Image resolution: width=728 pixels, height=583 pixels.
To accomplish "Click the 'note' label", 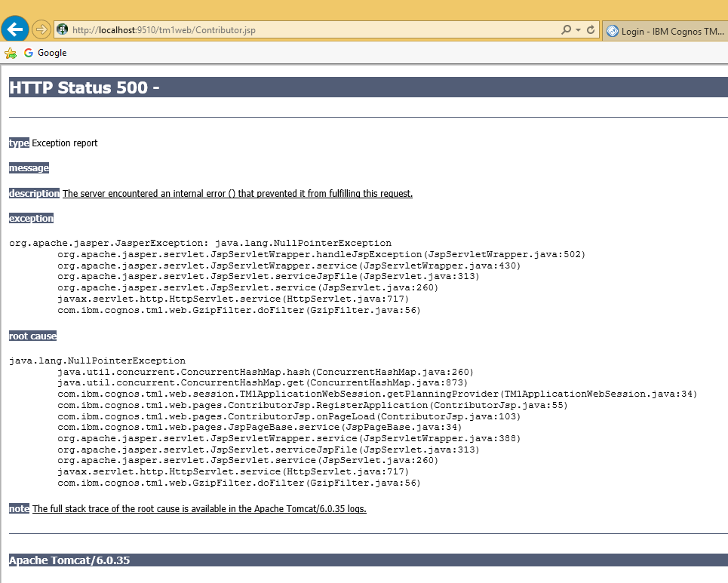I will [x=19, y=509].
